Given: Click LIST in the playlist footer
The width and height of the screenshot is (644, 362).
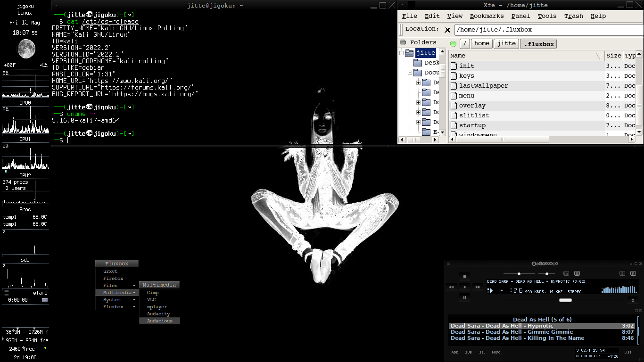Looking at the screenshot, I should coord(628,352).
